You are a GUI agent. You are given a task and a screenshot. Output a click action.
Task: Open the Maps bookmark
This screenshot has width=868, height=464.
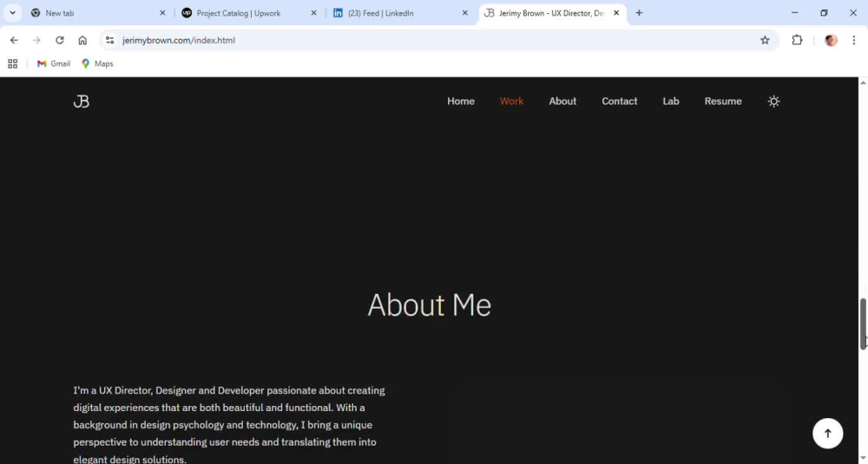[97, 63]
